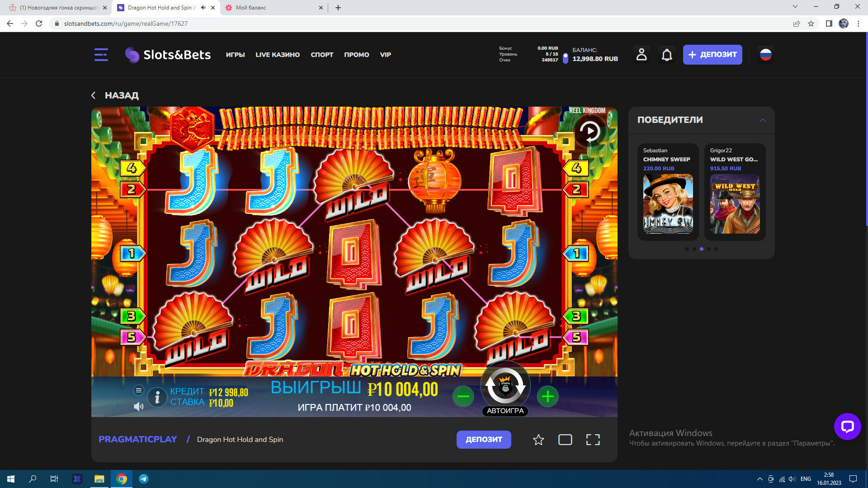868x488 pixels.
Task: Add game to favorites star
Action: pyautogui.click(x=538, y=440)
